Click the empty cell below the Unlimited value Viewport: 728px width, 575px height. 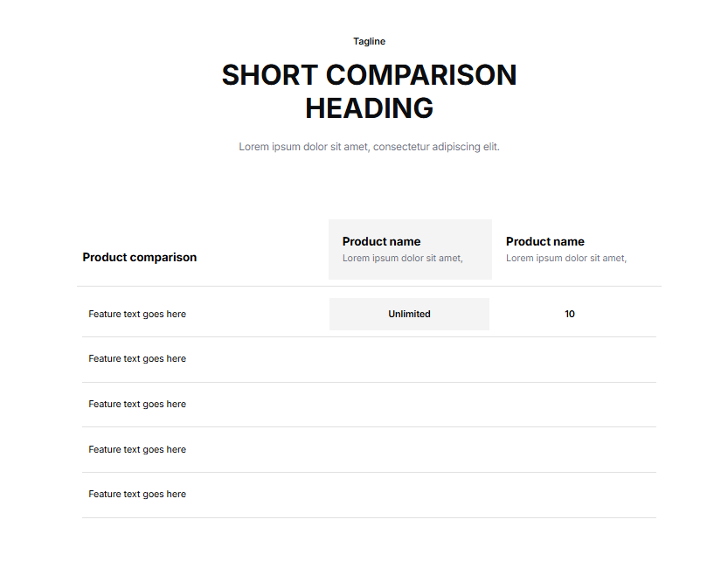pyautogui.click(x=409, y=359)
